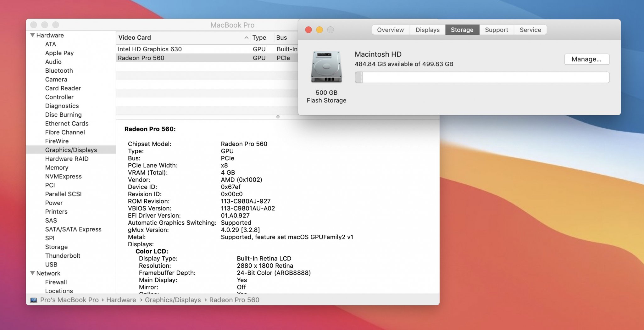644x330 pixels.
Task: Click Radeon Pro 560 in path bar
Action: pos(234,300)
